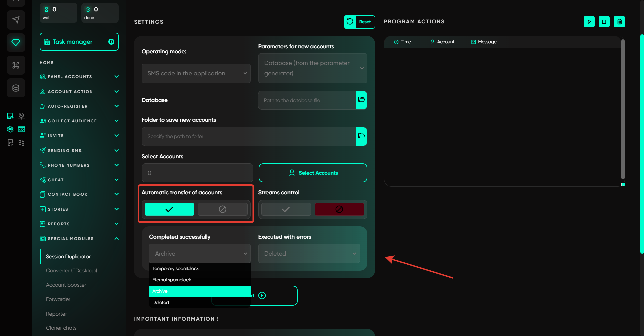Screen dimensions: 644x336
Task: Click the stop square icon in Program Actions
Action: (604, 22)
